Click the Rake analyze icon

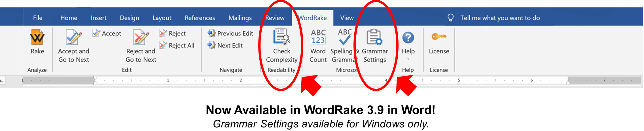tap(37, 38)
